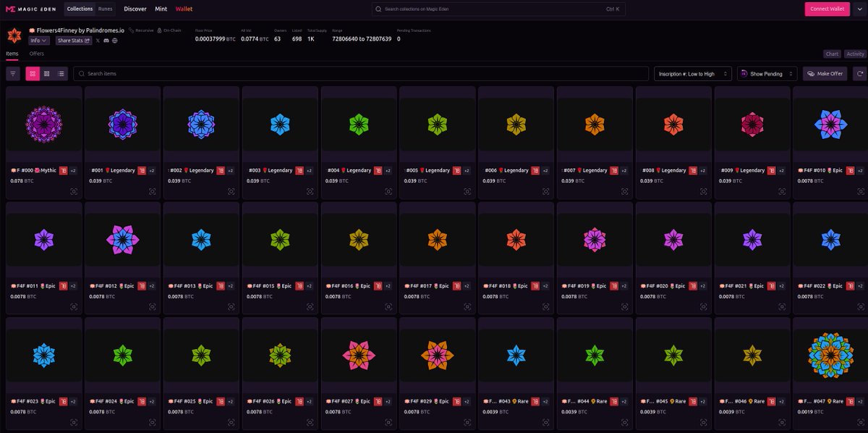Screen dimensions: 868x433
Task: Click the scan icon on #003 Legendary card
Action: point(310,191)
